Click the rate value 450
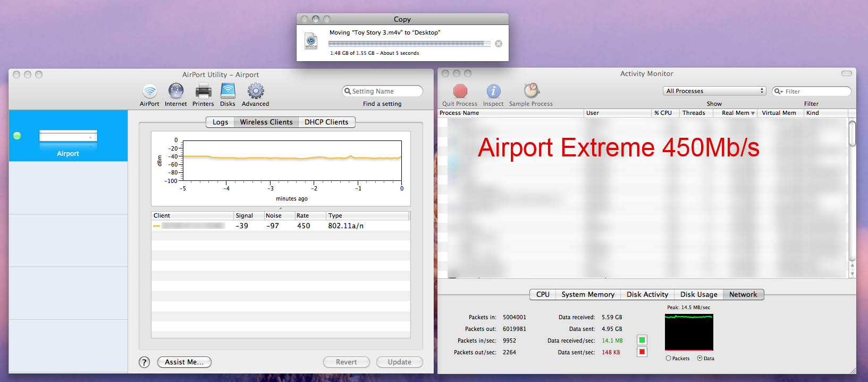 pos(304,226)
